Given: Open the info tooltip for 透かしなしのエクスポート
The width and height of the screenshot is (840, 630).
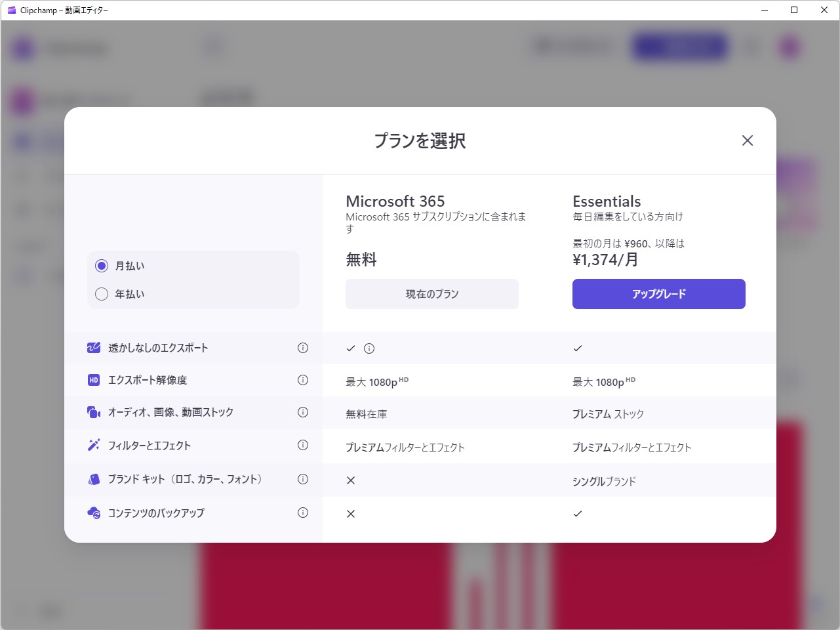Looking at the screenshot, I should click(302, 348).
